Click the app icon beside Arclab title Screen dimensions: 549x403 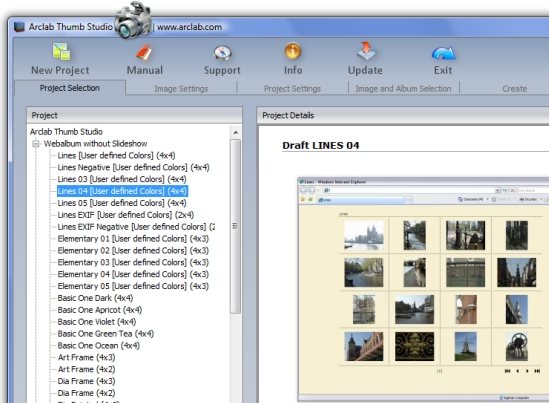19,27
